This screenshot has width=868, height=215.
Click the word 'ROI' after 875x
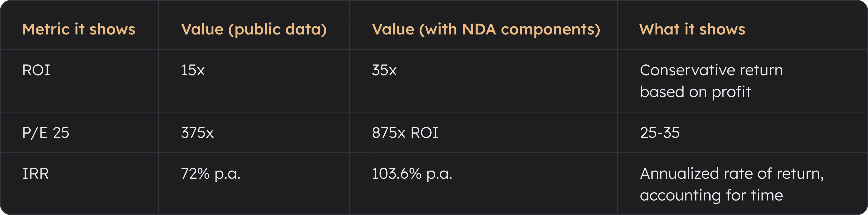pos(424,133)
